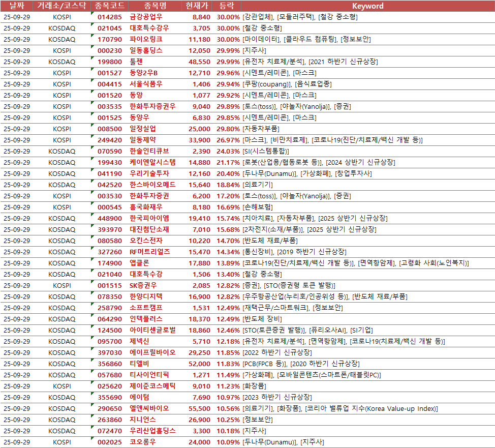Select stock code 021045 cell
495x448 pixels.
coord(110,28)
